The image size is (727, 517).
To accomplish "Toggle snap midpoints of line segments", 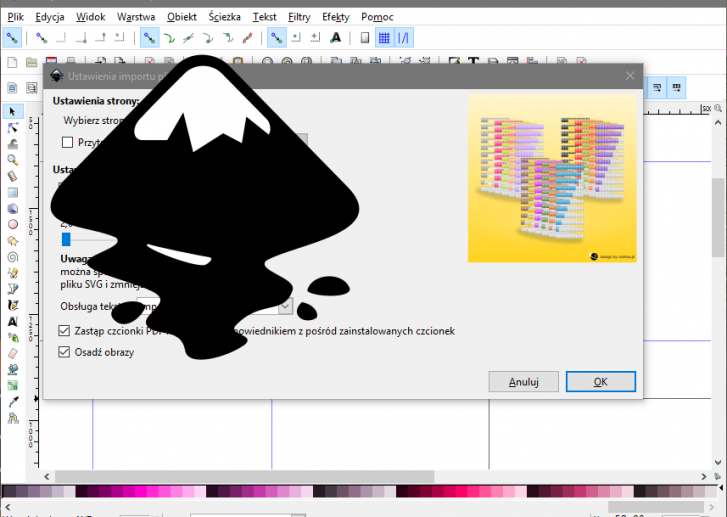I will [248, 38].
